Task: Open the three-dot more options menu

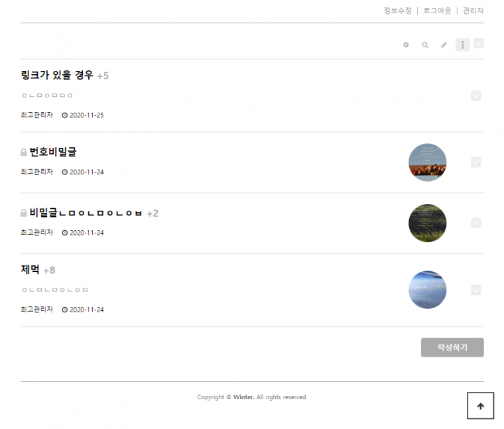Action: pyautogui.click(x=462, y=44)
